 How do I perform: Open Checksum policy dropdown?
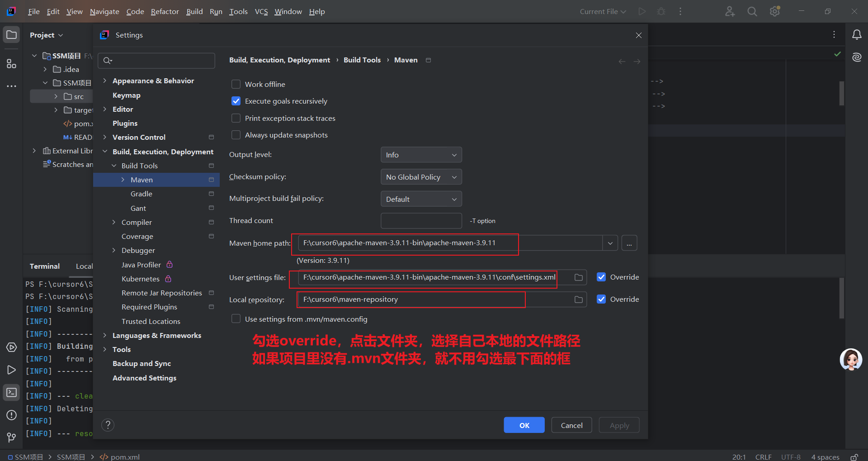(x=421, y=177)
